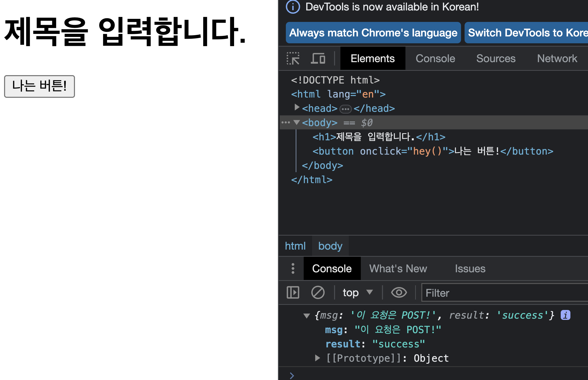Collapse the body element node
Viewport: 588px width, 380px height.
pos(297,122)
